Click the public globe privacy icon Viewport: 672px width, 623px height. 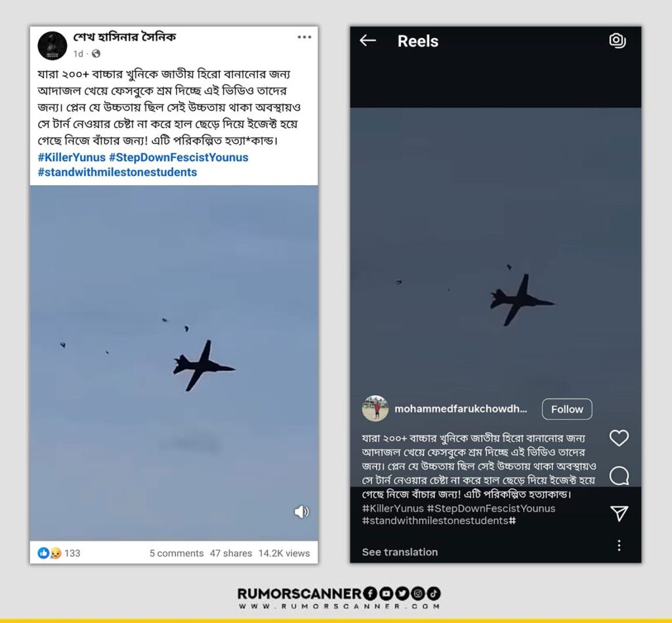pyautogui.click(x=96, y=54)
